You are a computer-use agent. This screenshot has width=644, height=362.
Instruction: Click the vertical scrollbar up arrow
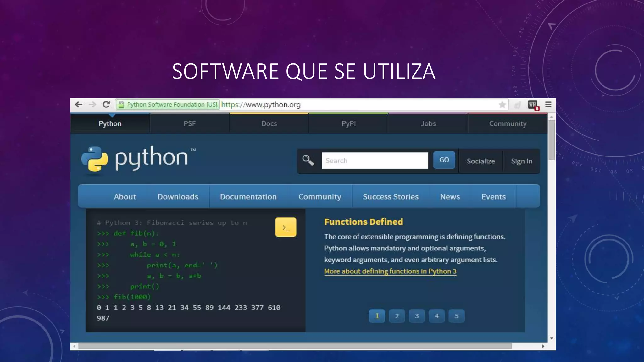coord(552,117)
